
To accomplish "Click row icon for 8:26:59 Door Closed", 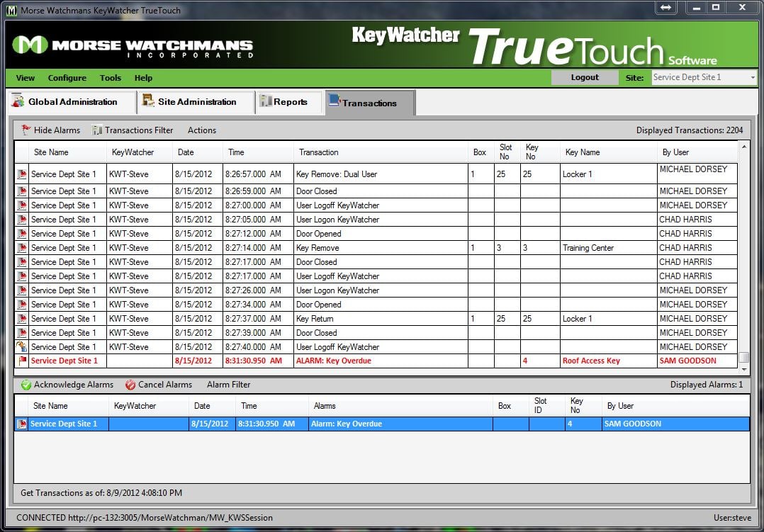I will 21,191.
